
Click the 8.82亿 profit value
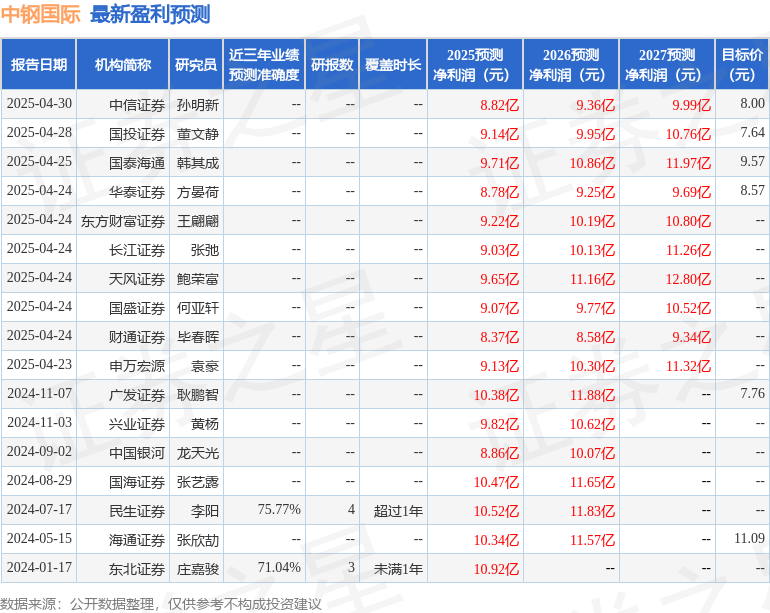click(x=499, y=105)
